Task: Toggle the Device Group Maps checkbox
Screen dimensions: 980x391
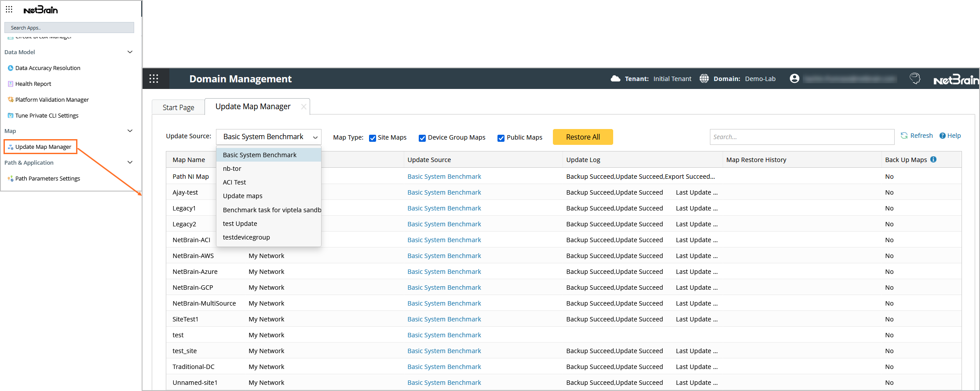Action: [422, 138]
